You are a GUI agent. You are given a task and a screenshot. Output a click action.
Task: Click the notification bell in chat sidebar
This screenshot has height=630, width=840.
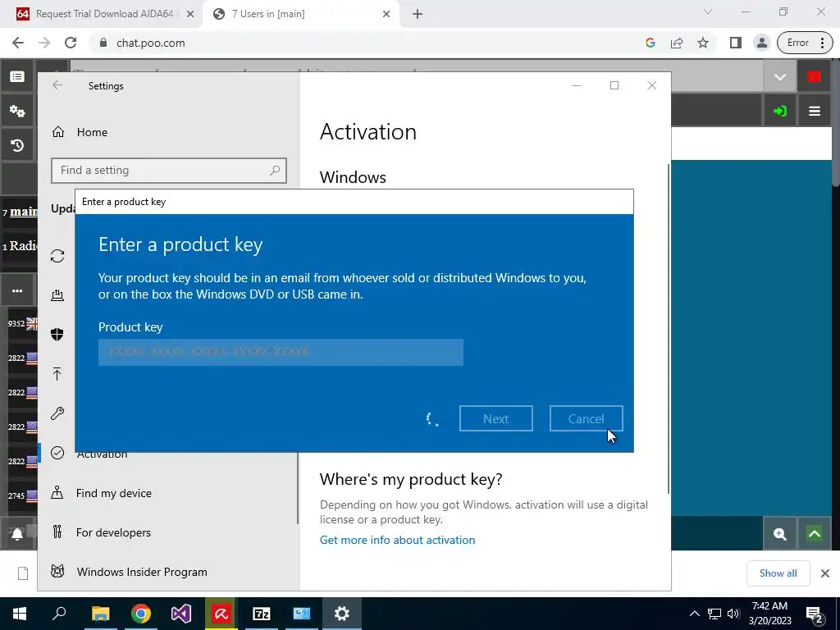[17, 533]
